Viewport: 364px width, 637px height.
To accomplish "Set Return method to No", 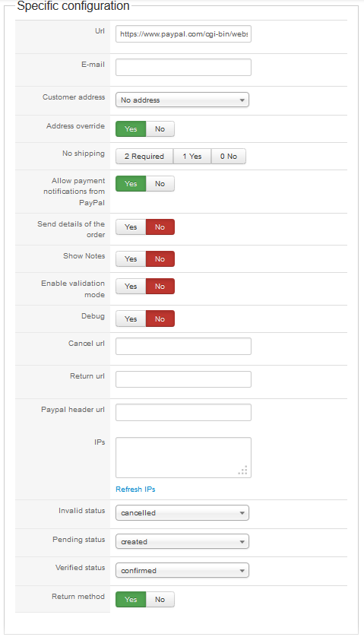I will [x=160, y=599].
